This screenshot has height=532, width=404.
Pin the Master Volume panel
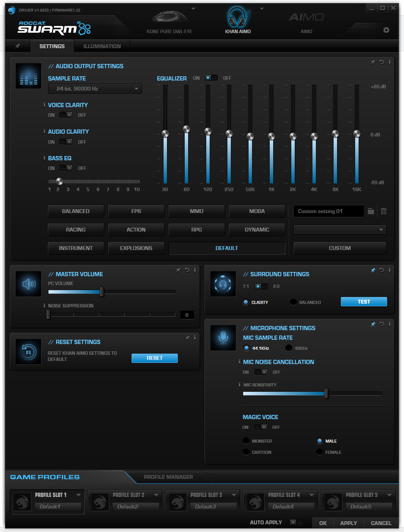(178, 270)
